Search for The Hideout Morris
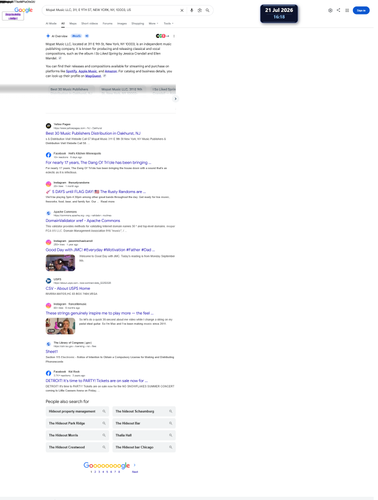Screen dimensions: 378x500 77,435
